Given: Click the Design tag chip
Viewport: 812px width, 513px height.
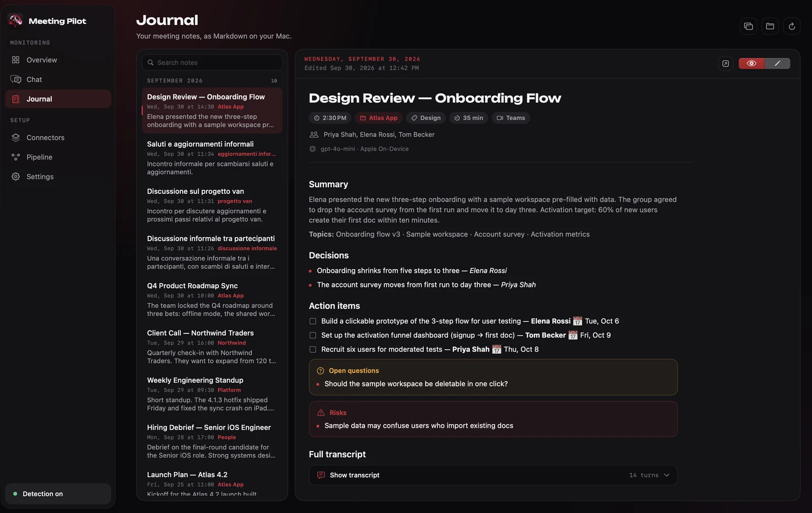Looking at the screenshot, I should [426, 118].
